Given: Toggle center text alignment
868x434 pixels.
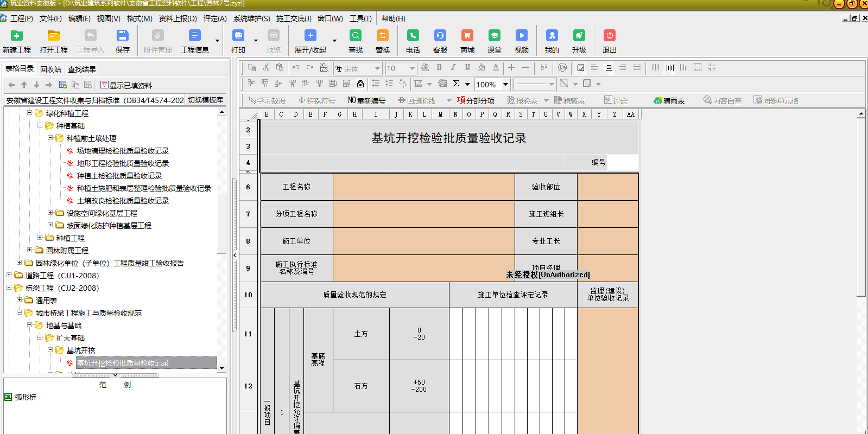Looking at the screenshot, I should click(x=609, y=68).
